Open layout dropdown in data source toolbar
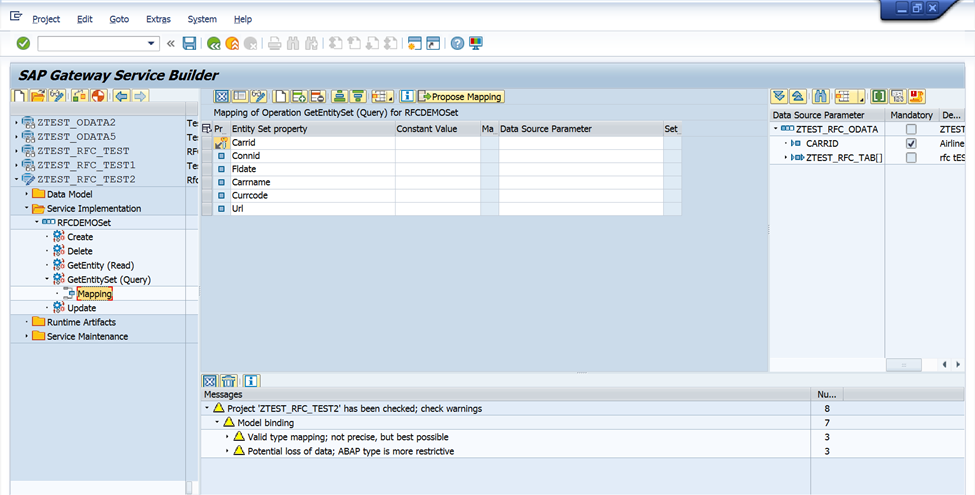Screen dimensions: 975x495 [x=861, y=97]
